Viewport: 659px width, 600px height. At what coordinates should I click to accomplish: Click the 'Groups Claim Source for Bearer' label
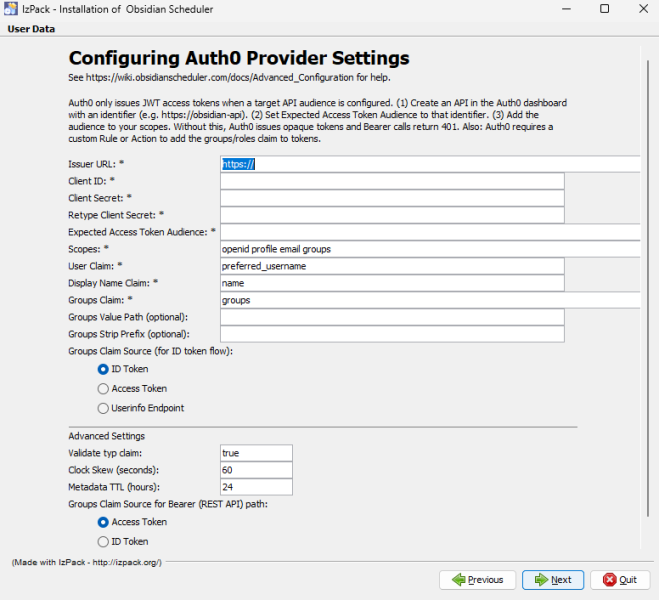[x=168, y=504]
